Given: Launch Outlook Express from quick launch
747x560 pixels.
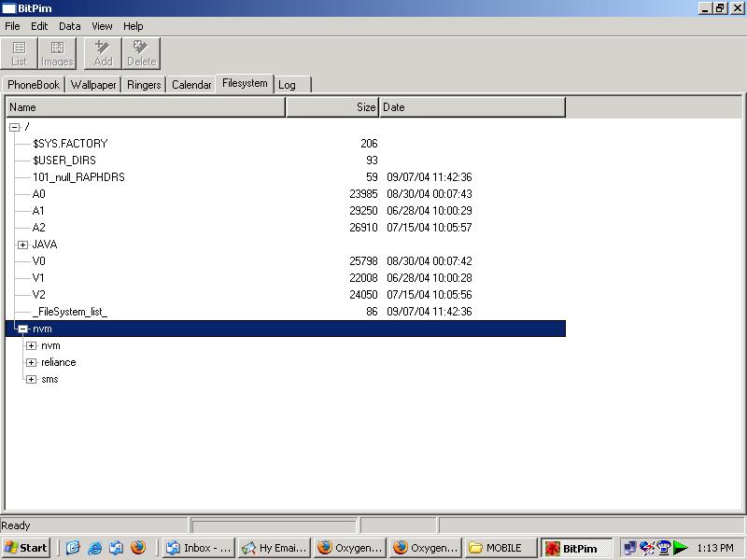Looking at the screenshot, I should click(116, 548).
